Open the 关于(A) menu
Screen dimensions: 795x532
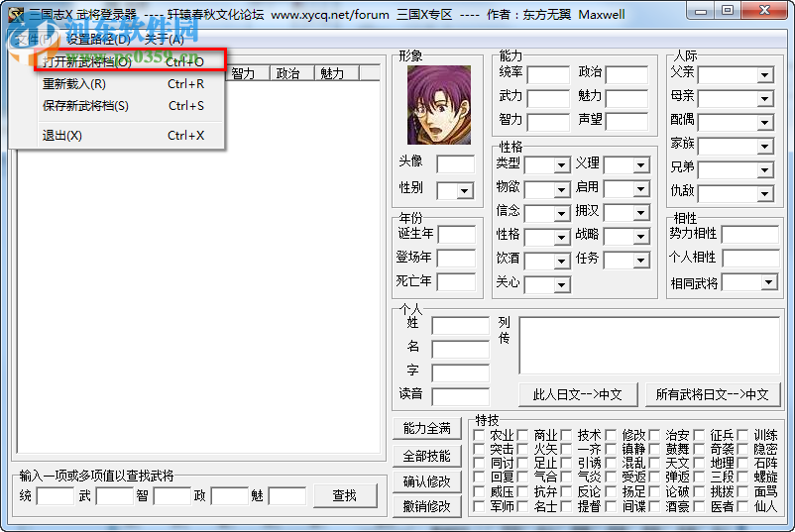coord(164,39)
